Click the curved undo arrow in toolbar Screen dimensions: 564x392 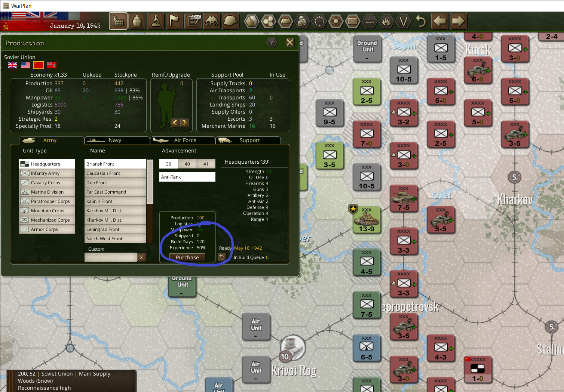tap(421, 21)
